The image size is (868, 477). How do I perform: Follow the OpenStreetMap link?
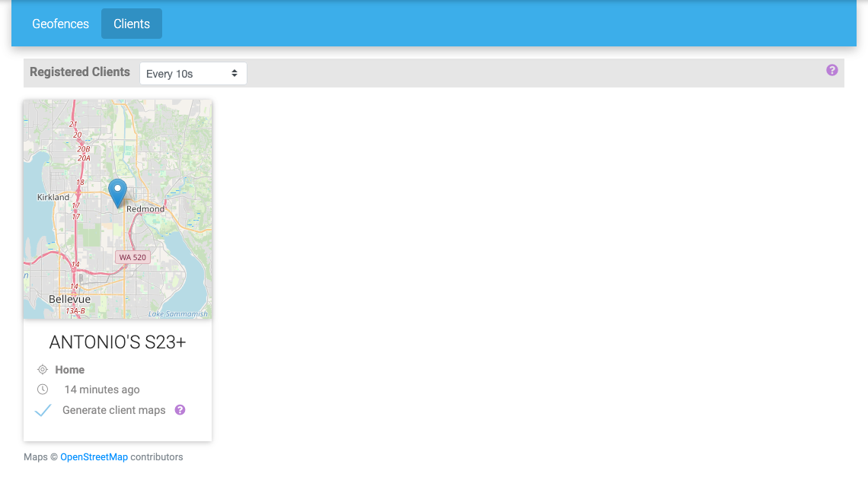click(x=94, y=457)
